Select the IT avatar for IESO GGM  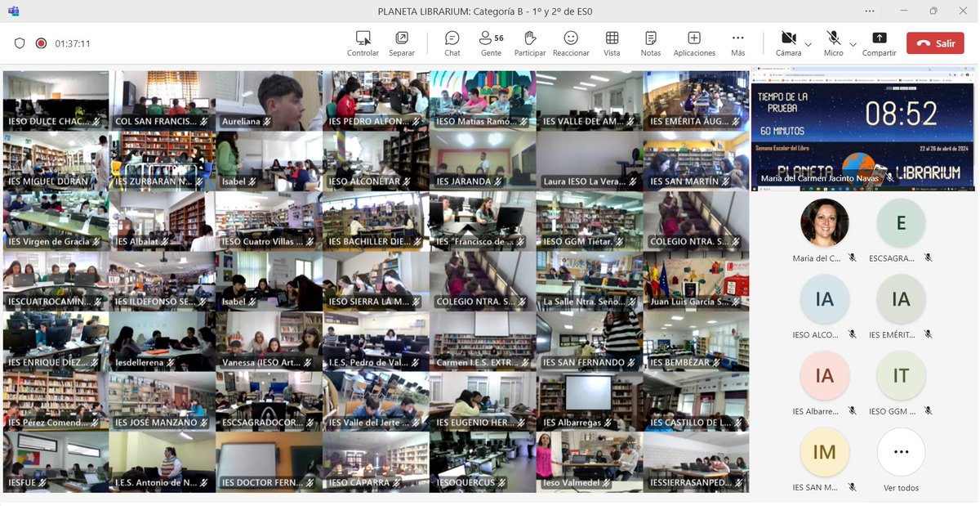[x=901, y=375]
